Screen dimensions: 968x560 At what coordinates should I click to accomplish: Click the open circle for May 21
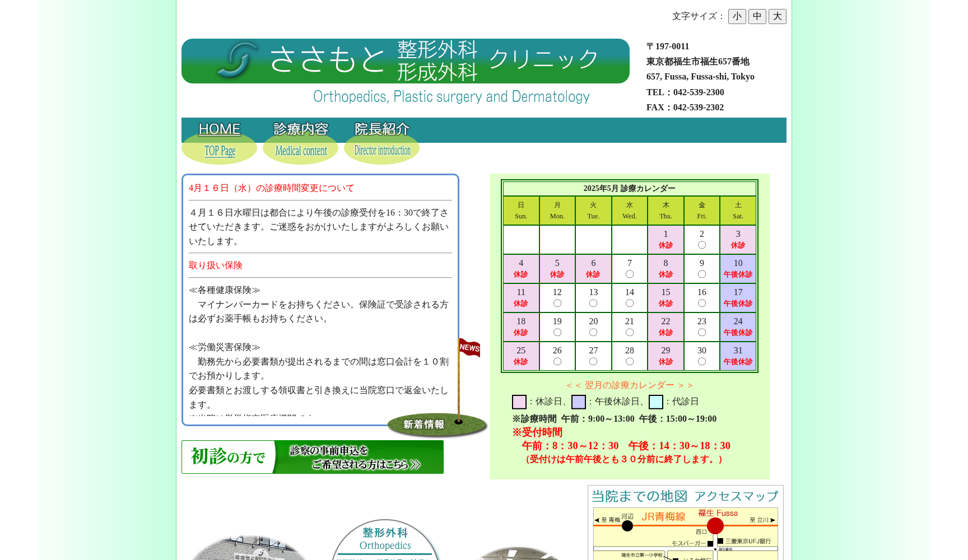point(630,333)
